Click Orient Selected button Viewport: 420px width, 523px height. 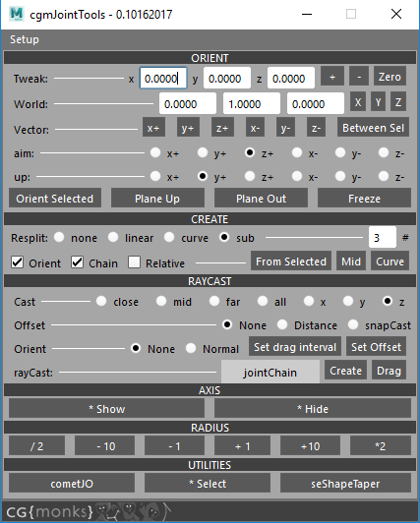55,199
